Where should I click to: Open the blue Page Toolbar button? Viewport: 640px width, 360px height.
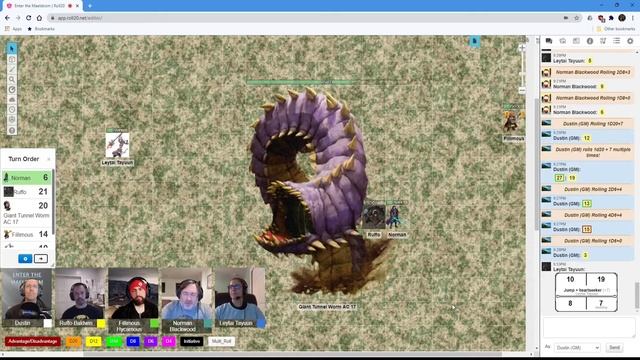(x=474, y=41)
